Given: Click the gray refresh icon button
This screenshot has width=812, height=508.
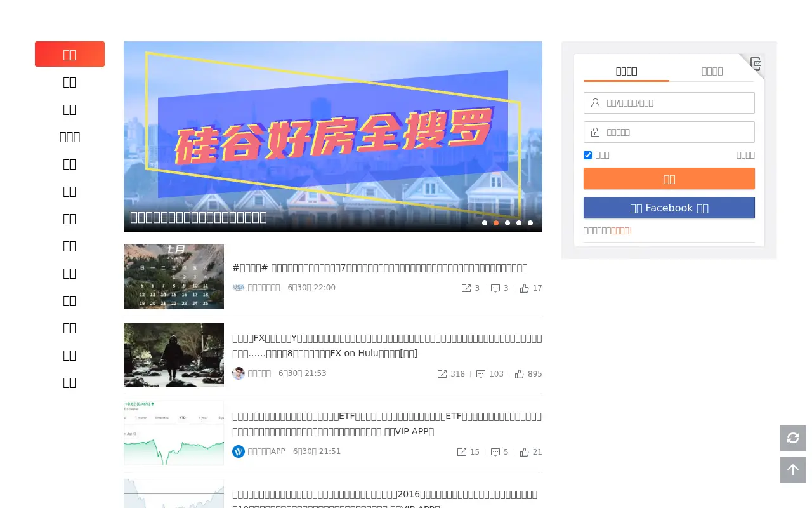Looking at the screenshot, I should [793, 438].
